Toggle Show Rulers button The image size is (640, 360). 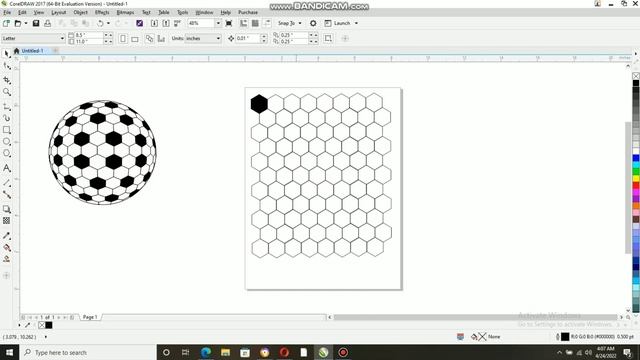(243, 23)
